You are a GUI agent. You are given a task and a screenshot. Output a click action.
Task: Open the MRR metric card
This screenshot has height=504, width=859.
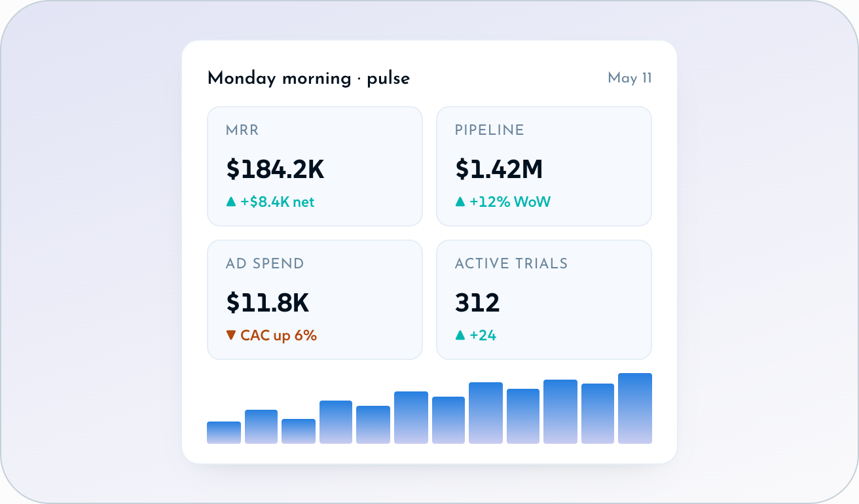tap(315, 166)
